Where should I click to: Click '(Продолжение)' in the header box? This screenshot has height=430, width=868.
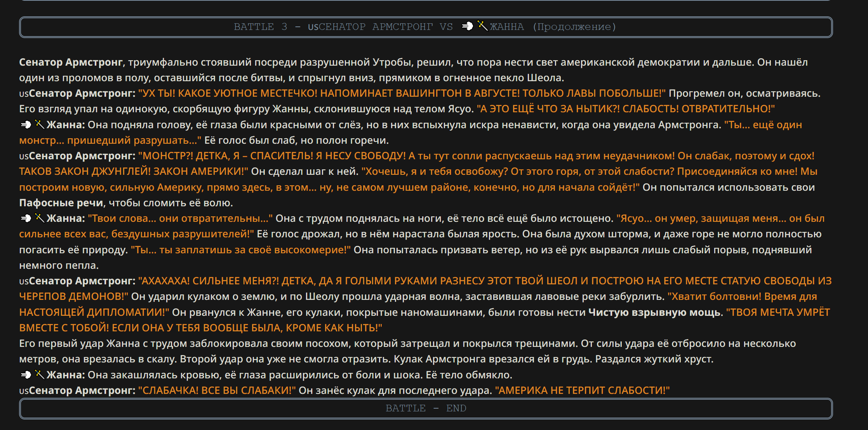574,27
